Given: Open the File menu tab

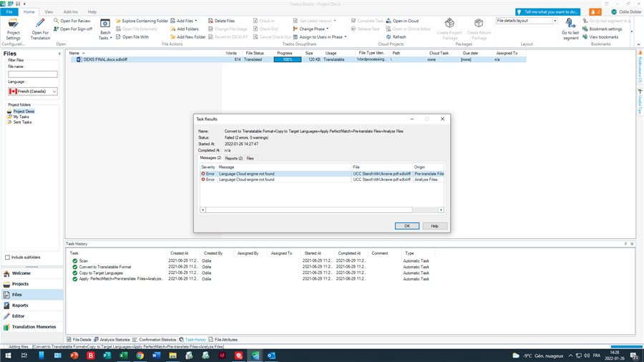Looking at the screenshot, I should (9, 12).
